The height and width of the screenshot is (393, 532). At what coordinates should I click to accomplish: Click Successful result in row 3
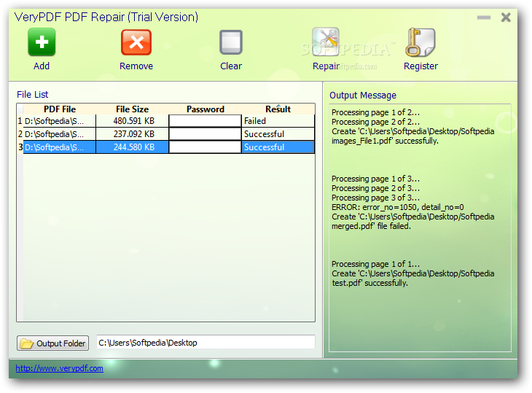click(x=278, y=147)
